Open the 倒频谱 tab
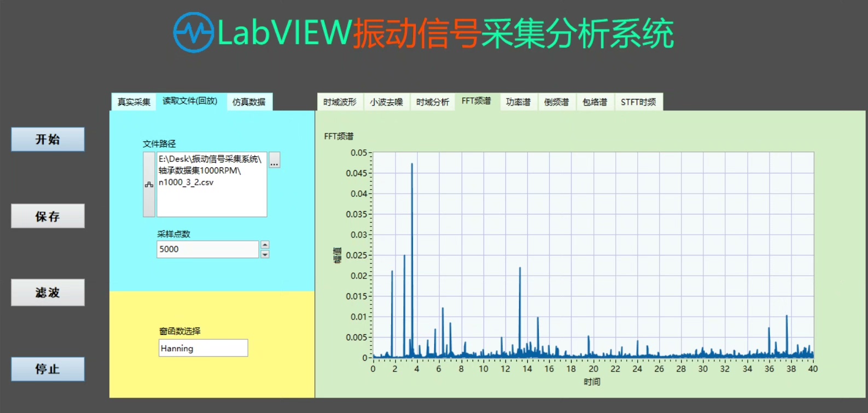This screenshot has width=868, height=413. coord(556,102)
